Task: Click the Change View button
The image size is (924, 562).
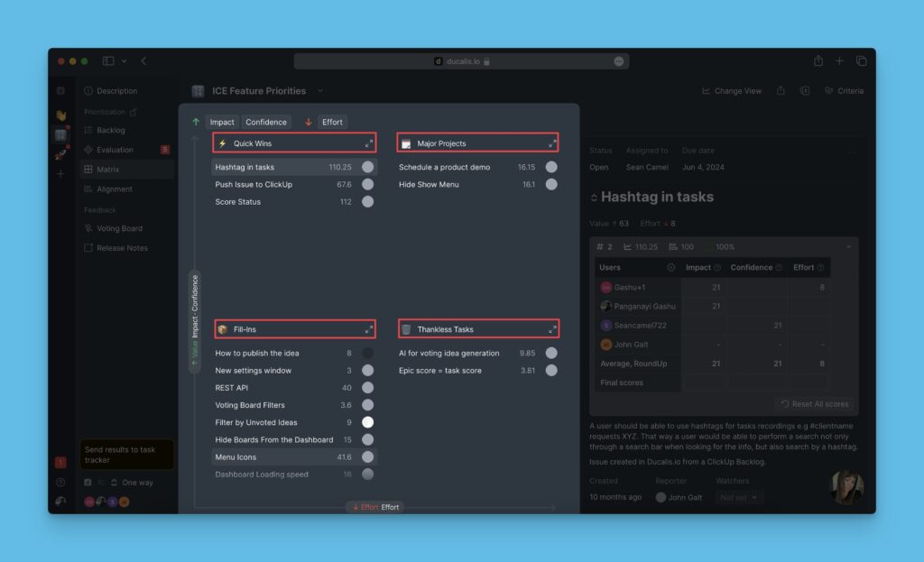Action: pos(731,91)
